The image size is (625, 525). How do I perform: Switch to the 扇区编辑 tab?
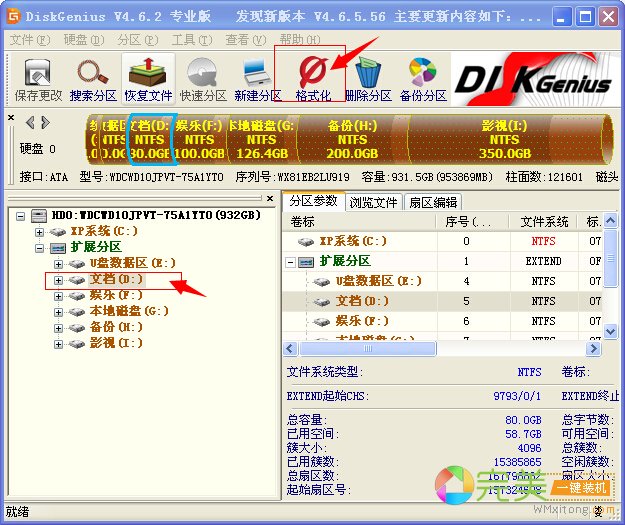[x=433, y=202]
